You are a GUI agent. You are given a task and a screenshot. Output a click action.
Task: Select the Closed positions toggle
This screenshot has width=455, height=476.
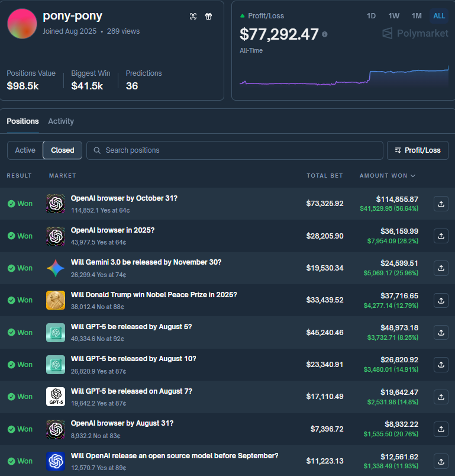click(63, 150)
